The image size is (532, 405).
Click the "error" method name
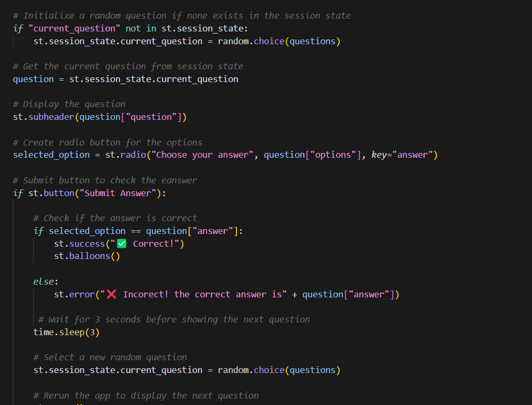(82, 294)
